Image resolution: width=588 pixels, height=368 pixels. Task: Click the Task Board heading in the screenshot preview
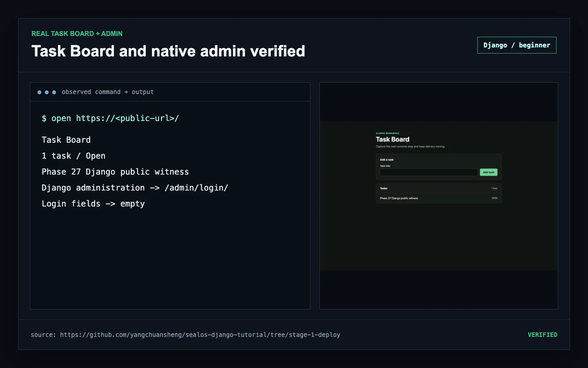pos(392,139)
